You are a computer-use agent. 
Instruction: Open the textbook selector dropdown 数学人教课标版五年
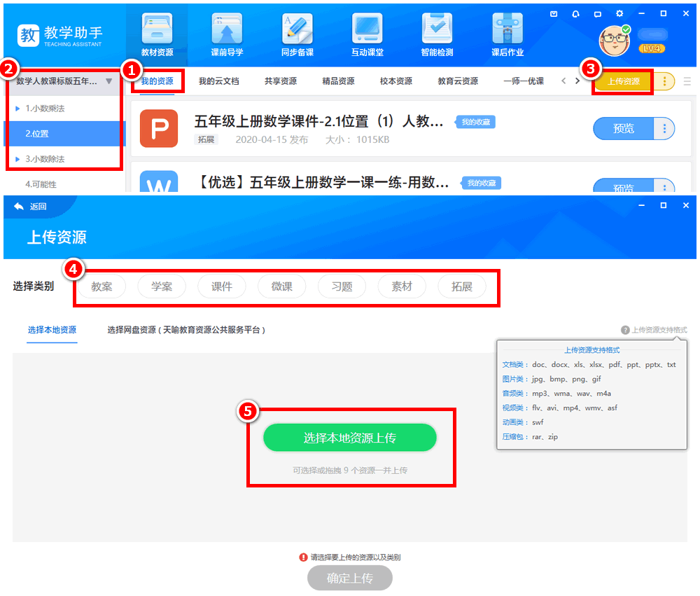click(x=64, y=81)
